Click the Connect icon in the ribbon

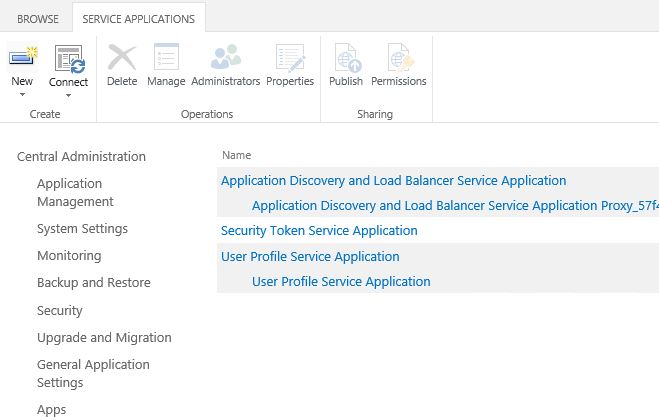tap(68, 58)
